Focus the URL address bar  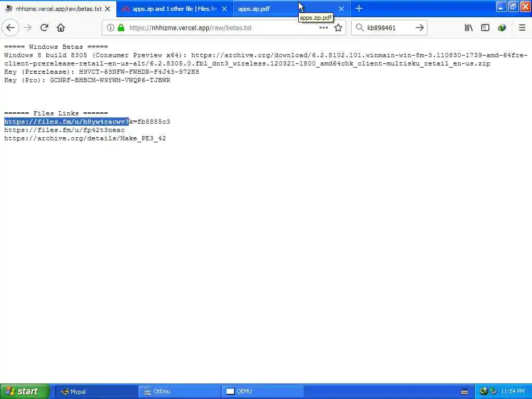point(224,28)
